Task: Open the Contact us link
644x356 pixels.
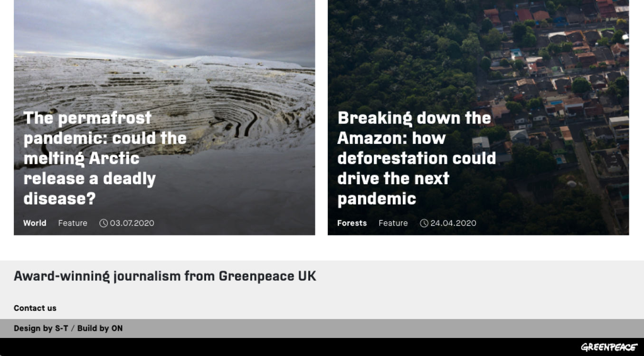Action: 35,308
